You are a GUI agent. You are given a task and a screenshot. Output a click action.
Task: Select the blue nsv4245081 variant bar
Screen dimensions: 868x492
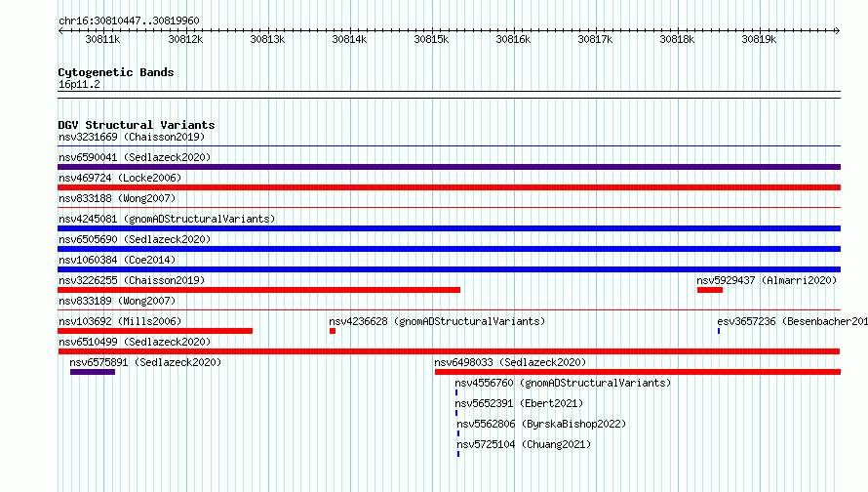click(449, 228)
